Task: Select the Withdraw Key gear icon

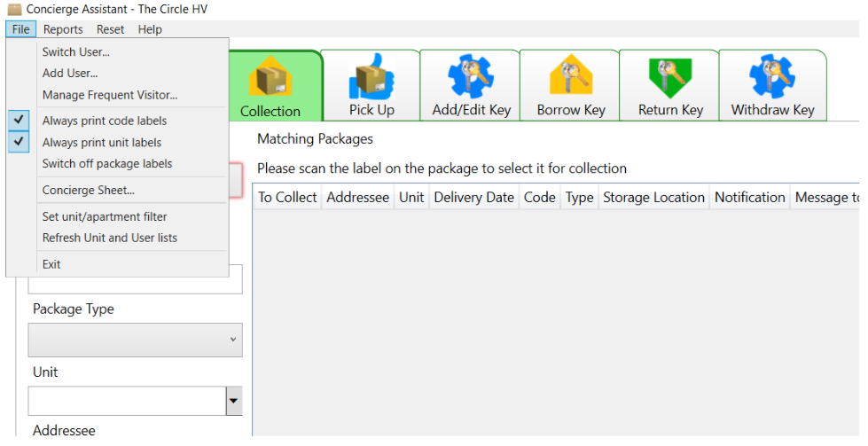Action: 771,78
